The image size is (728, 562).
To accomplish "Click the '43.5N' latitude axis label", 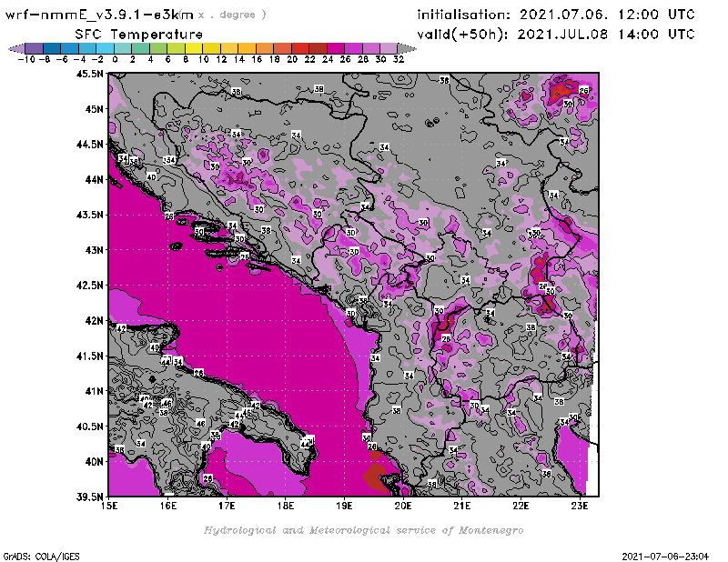I will [90, 215].
